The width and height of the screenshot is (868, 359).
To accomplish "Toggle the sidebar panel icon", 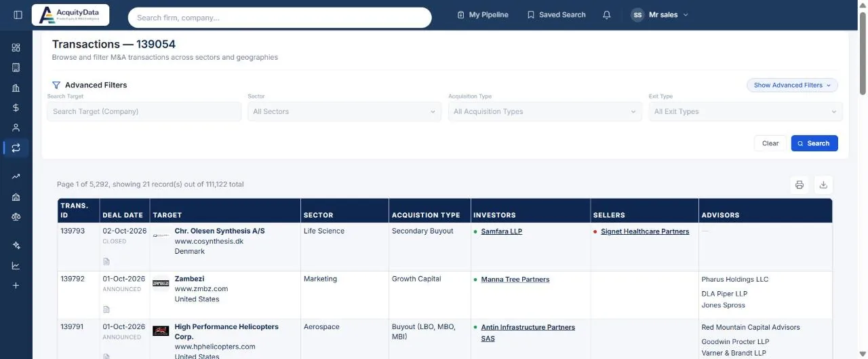I will click(18, 15).
